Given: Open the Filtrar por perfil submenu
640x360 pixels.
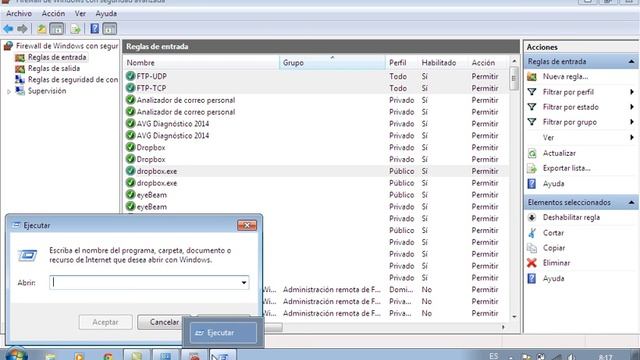Looking at the screenshot, I should pyautogui.click(x=568, y=92).
